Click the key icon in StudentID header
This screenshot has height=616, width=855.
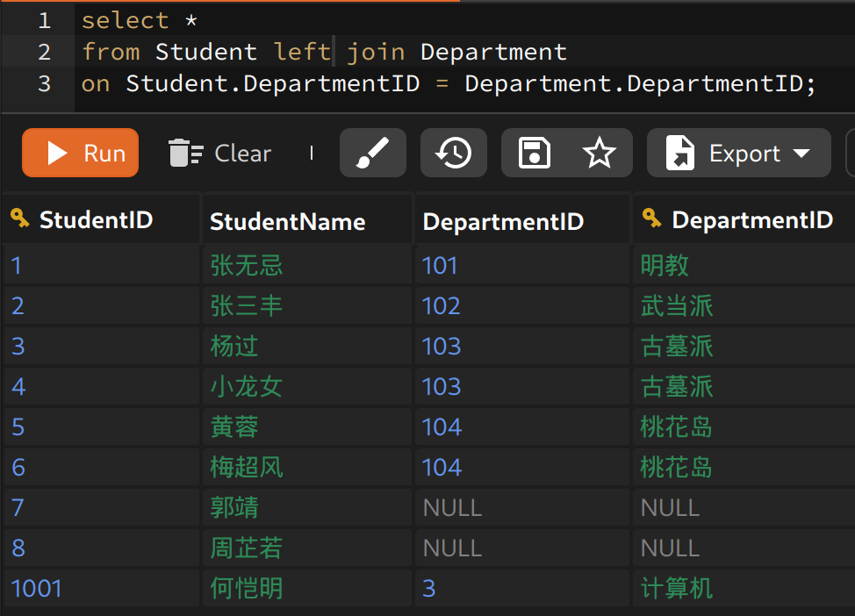pos(20,219)
